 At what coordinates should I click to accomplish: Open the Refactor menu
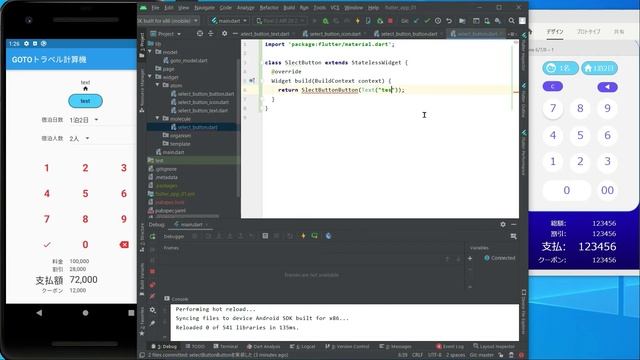(x=269, y=8)
